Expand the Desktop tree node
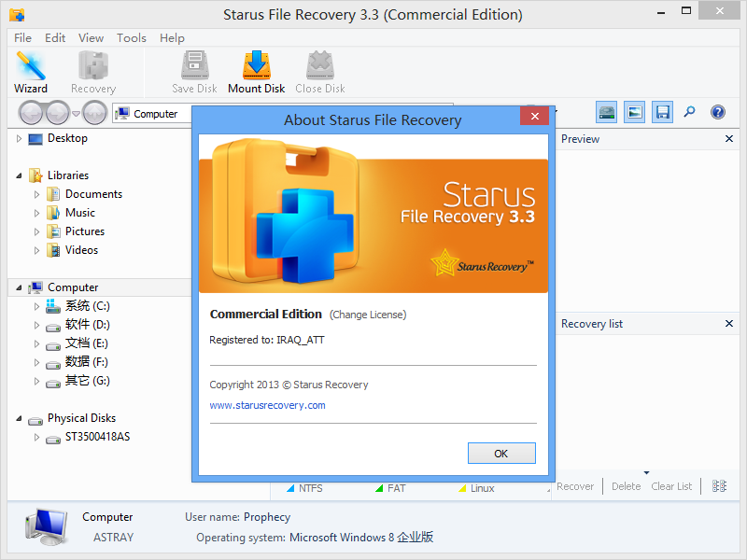The width and height of the screenshot is (747, 560). [19, 138]
